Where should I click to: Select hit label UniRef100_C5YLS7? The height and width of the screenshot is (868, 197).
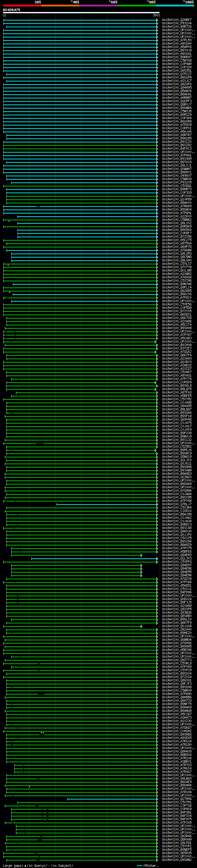pyautogui.click(x=176, y=264)
